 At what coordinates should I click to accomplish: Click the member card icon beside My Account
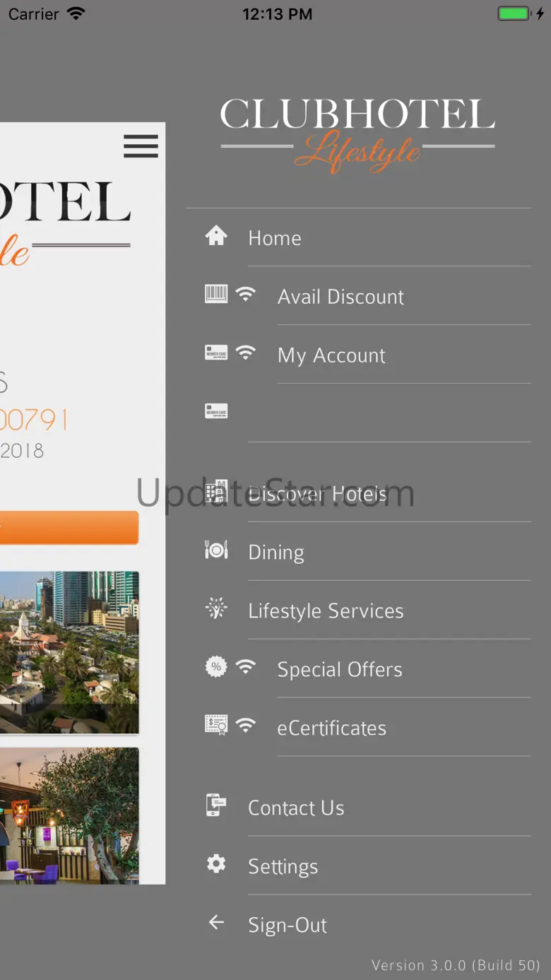(216, 353)
